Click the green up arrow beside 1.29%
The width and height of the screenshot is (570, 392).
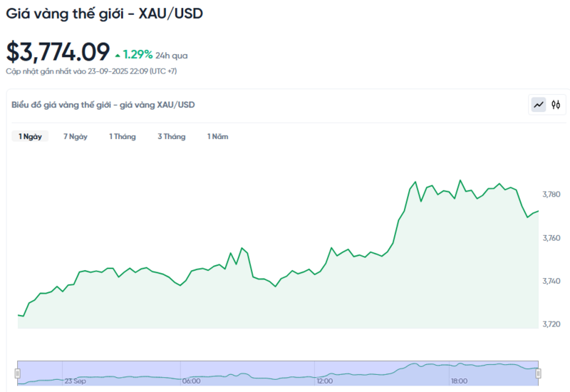point(118,54)
